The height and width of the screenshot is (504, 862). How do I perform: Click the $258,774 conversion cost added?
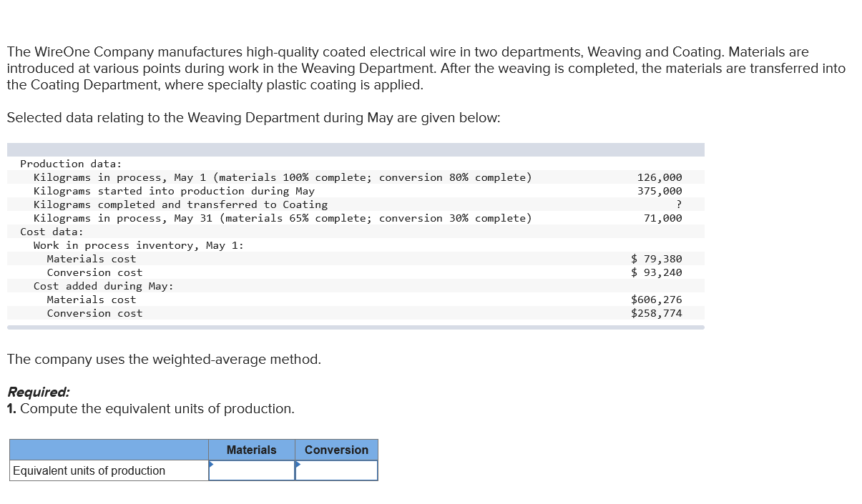pyautogui.click(x=656, y=313)
